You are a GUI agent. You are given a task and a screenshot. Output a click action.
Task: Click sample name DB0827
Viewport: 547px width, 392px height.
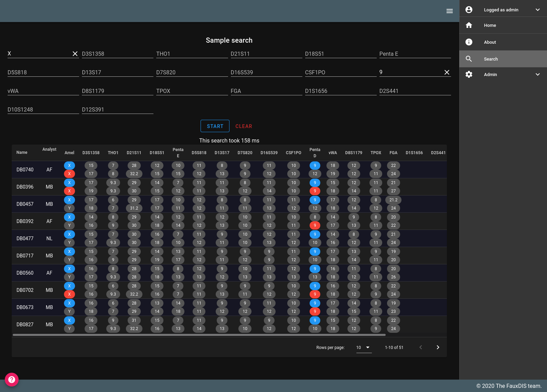pos(25,325)
